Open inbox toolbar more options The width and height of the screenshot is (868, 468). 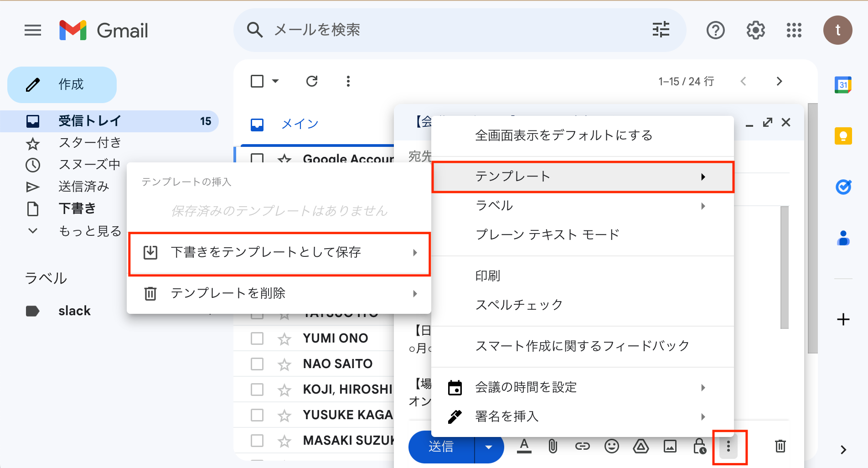(x=348, y=81)
